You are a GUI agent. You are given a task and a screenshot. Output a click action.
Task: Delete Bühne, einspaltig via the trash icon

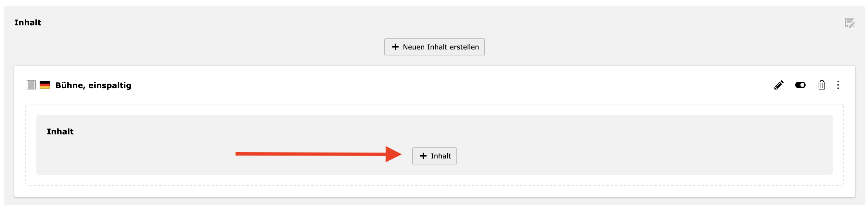[822, 85]
